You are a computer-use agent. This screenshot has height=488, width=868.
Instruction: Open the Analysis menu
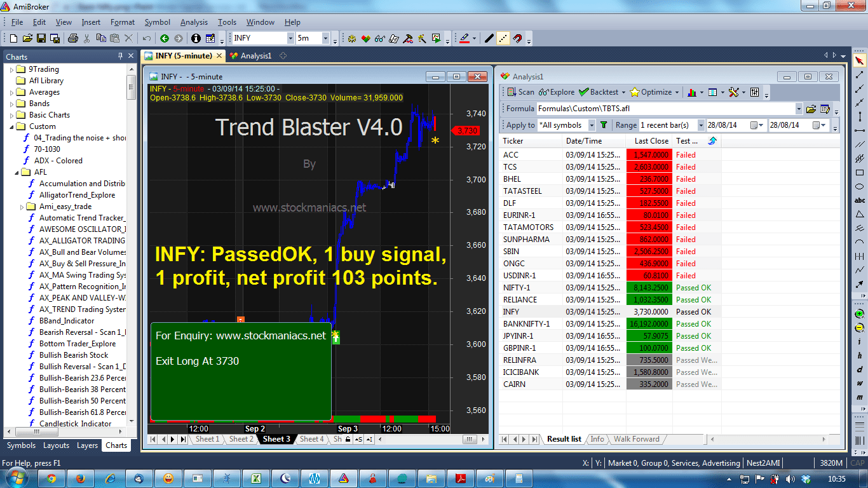pyautogui.click(x=194, y=22)
